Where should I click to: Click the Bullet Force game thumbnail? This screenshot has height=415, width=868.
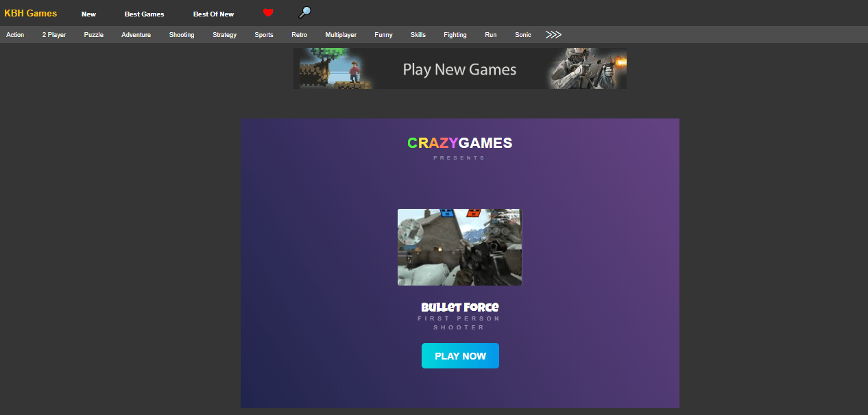point(460,247)
